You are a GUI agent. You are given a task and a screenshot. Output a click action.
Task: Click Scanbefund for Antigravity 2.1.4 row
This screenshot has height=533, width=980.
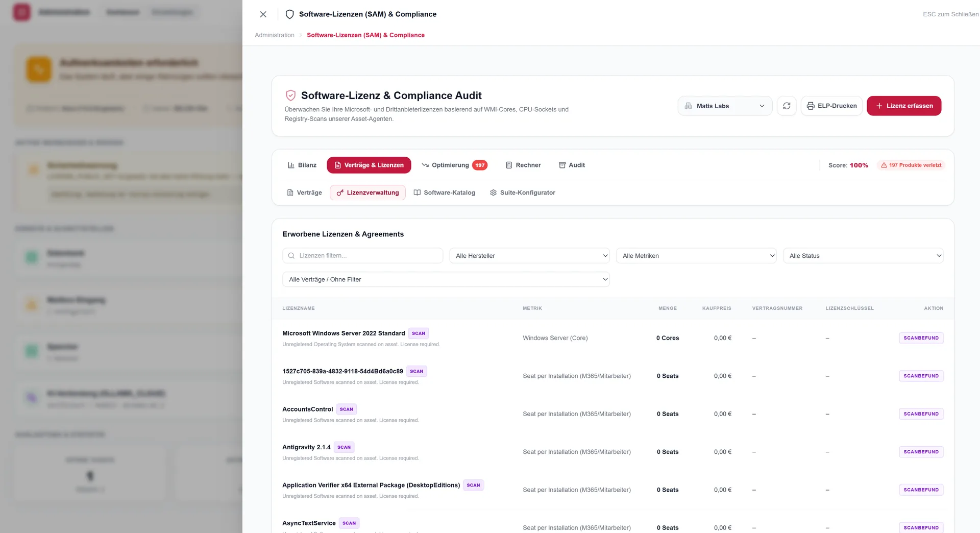[x=921, y=452]
